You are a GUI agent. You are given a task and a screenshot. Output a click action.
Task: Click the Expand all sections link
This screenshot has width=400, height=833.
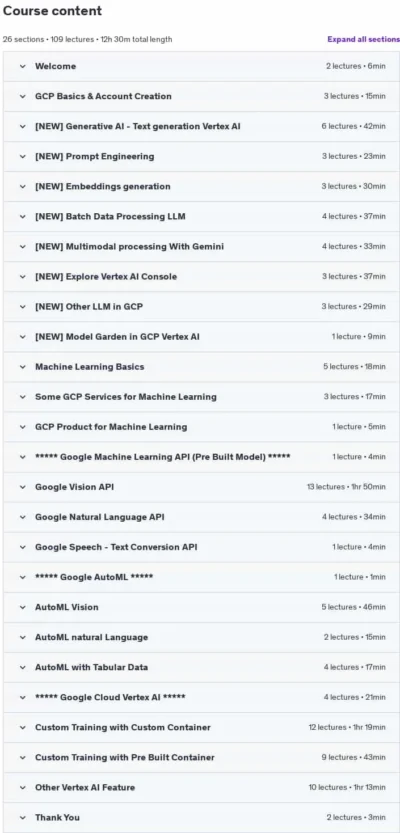pos(363,39)
